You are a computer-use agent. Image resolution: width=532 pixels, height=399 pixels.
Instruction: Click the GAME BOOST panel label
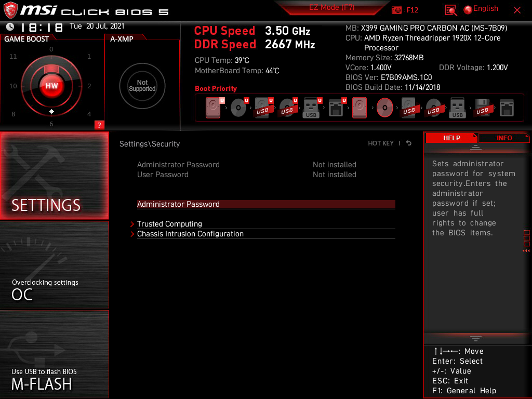point(26,39)
